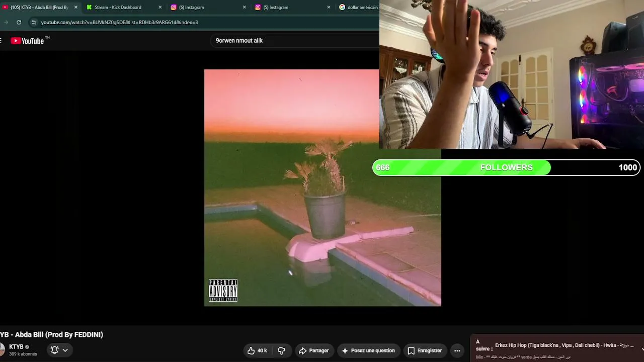Expand the playlist panel chevron

[x=642, y=348]
